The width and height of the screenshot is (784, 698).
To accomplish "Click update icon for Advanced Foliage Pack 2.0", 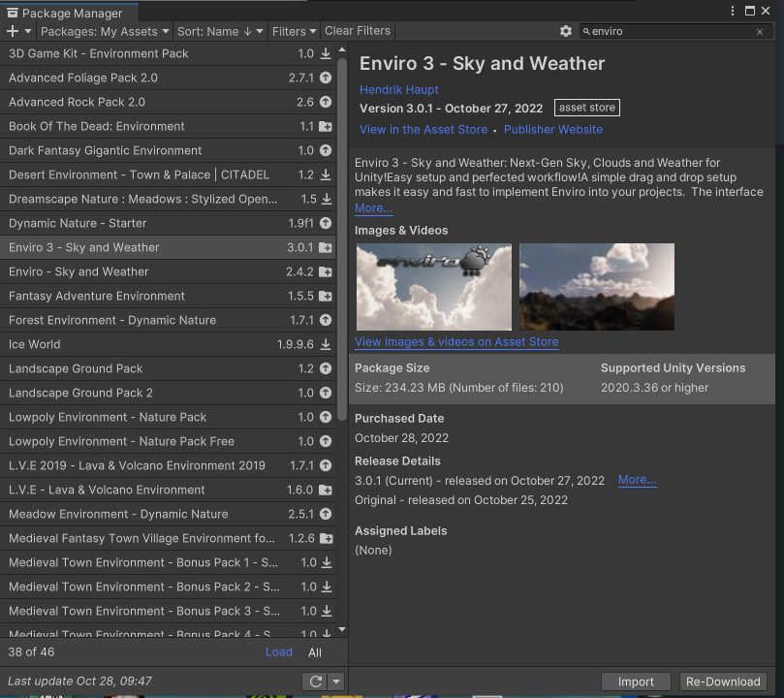I will (326, 78).
